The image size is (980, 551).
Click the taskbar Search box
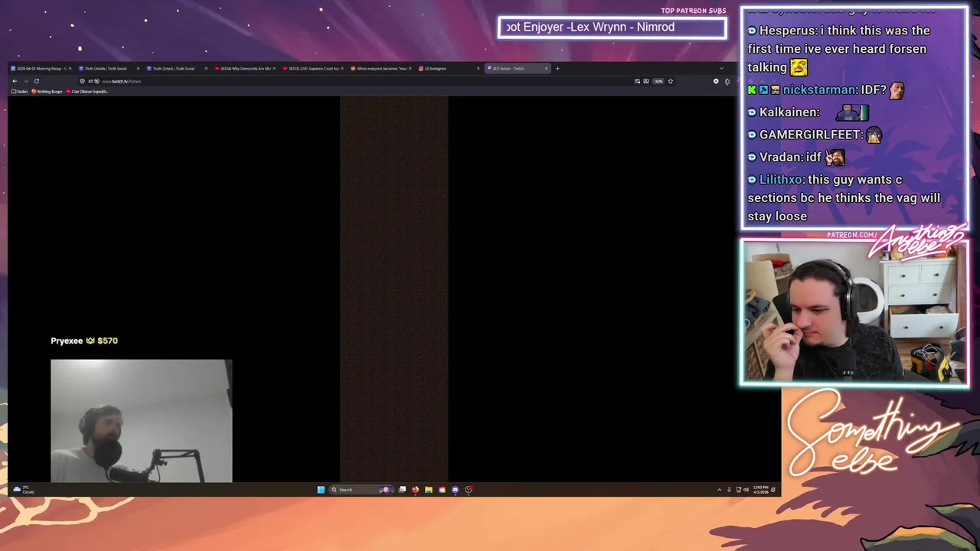pos(361,490)
